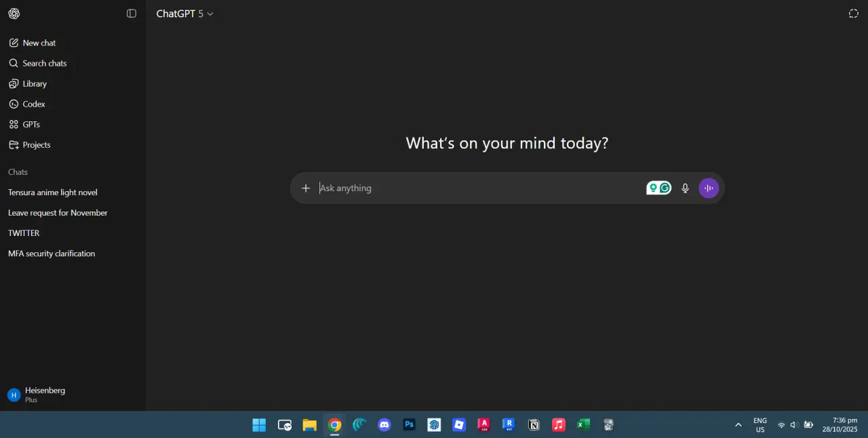Screen dimensions: 868x438
Task: Open the volume control in the system tray
Action: [x=793, y=425]
